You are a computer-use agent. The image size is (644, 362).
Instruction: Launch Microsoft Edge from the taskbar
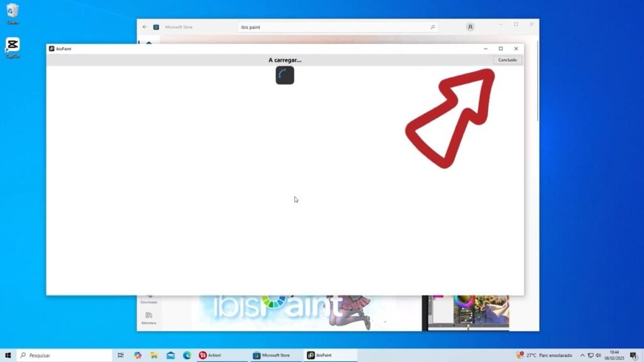click(x=187, y=356)
